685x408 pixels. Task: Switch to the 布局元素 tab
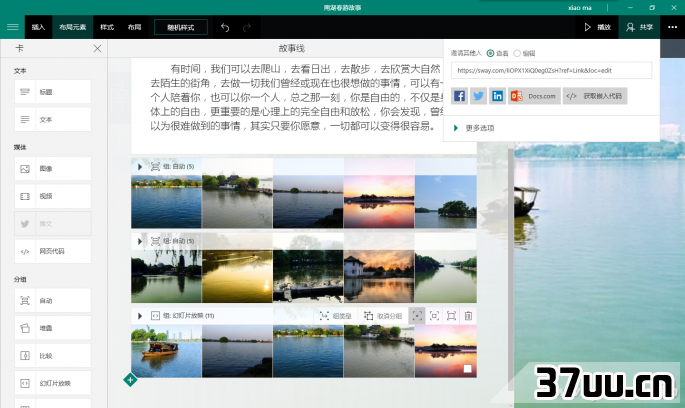click(73, 27)
